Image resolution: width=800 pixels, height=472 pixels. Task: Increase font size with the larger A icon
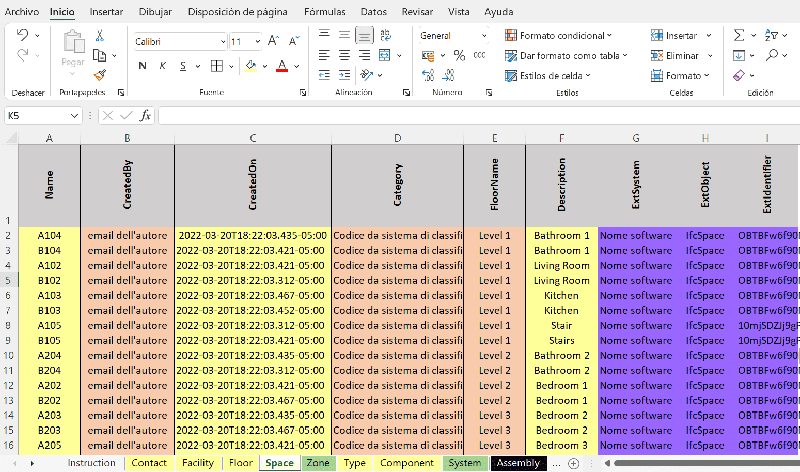click(273, 41)
